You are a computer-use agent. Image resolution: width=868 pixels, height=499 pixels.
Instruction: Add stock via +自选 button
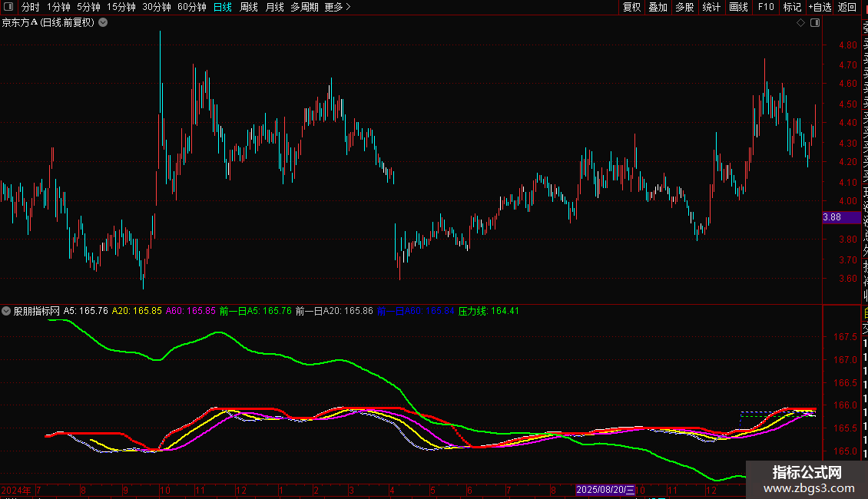(820, 7)
